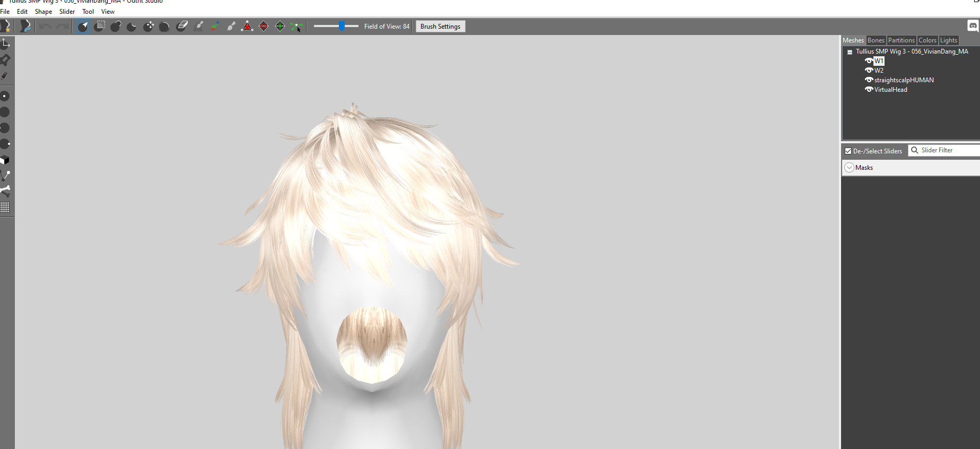980x449 pixels.
Task: Click the circle icon with right-side dot
Action: (5, 144)
